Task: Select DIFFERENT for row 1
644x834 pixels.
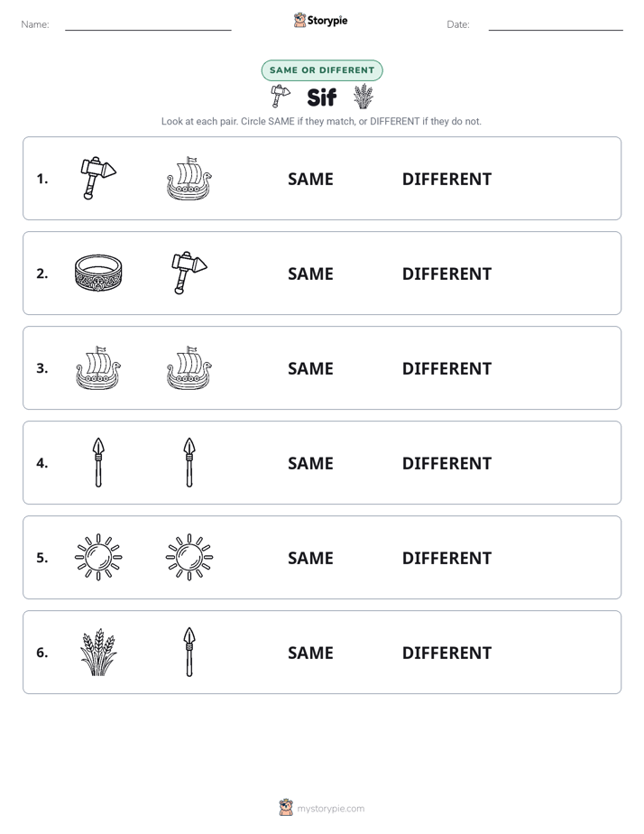Action: (446, 180)
